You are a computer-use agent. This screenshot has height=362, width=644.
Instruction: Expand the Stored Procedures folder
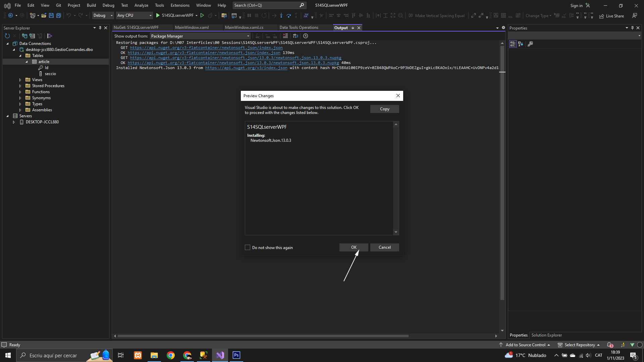click(x=20, y=86)
